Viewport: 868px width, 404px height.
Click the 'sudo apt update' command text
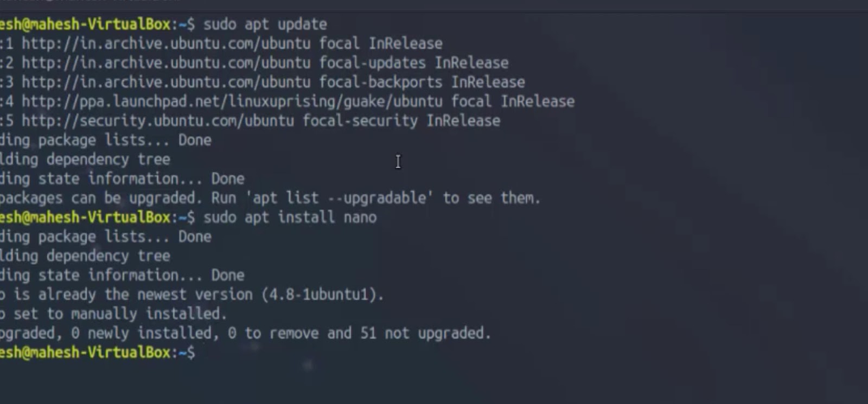(265, 24)
